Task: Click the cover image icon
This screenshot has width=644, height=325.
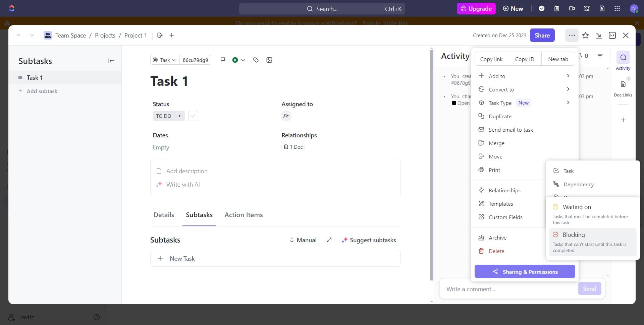Action: [269, 60]
